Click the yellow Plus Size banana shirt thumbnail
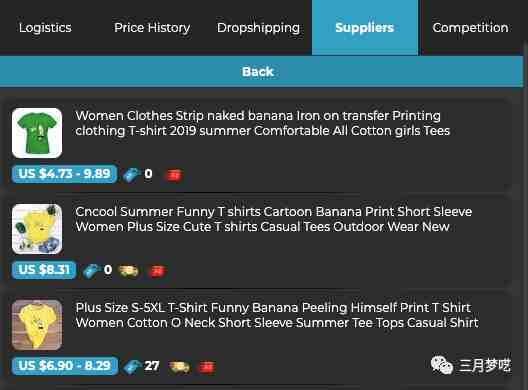The width and height of the screenshot is (528, 390). point(37,325)
